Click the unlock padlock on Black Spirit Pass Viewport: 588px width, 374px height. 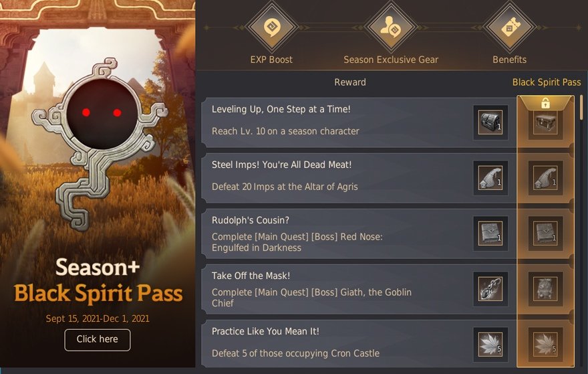[x=546, y=103]
